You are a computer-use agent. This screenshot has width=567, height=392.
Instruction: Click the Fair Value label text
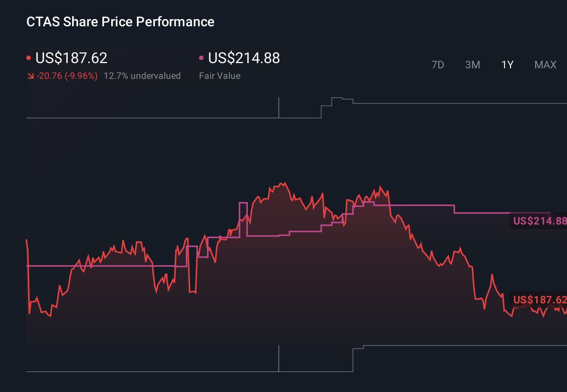click(220, 75)
